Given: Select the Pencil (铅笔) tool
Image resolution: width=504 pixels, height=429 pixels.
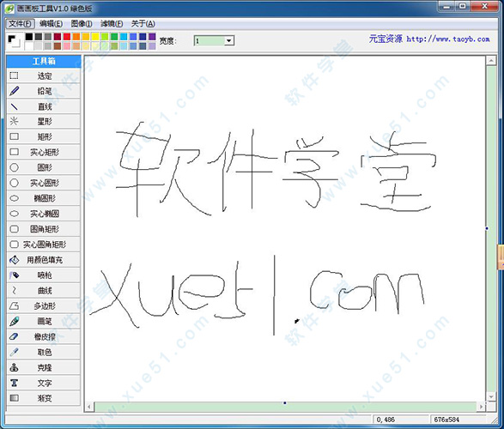Looking at the screenshot, I should (x=44, y=91).
